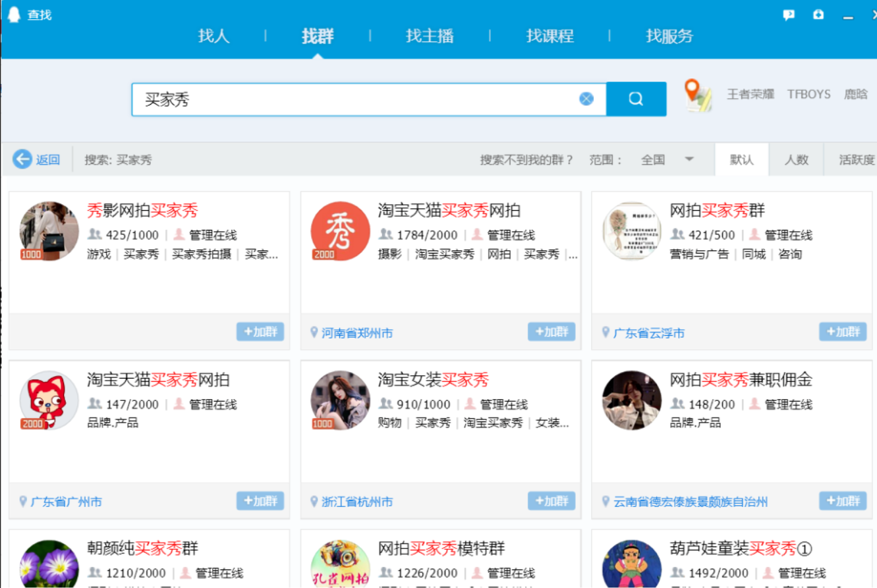This screenshot has height=588, width=877.
Task: Open 网拍买家秀群 group avatar
Action: coord(632,231)
